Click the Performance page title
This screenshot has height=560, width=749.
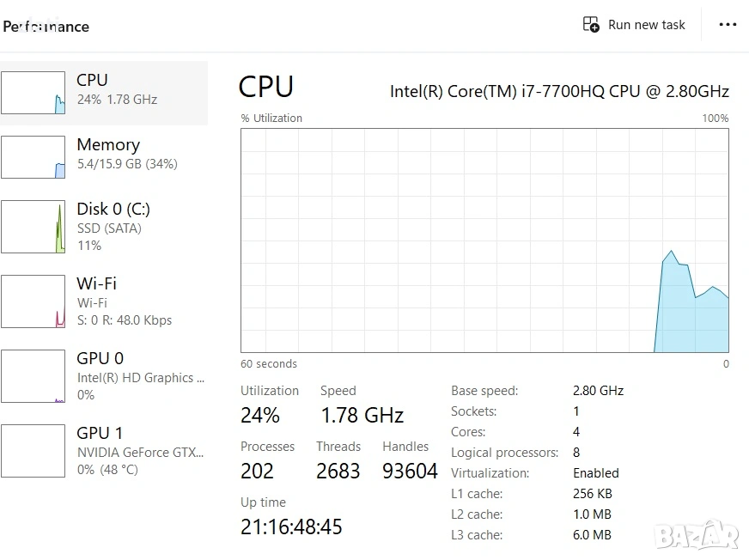[46, 27]
